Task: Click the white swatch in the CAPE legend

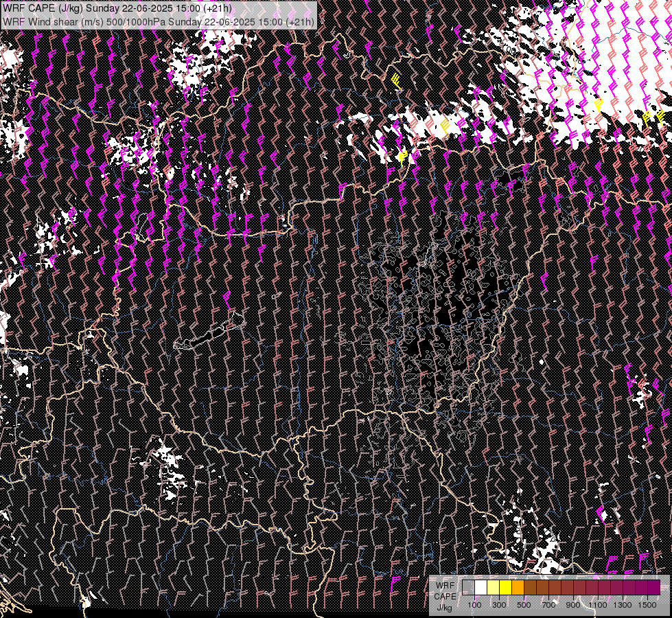Action: pyautogui.click(x=481, y=588)
